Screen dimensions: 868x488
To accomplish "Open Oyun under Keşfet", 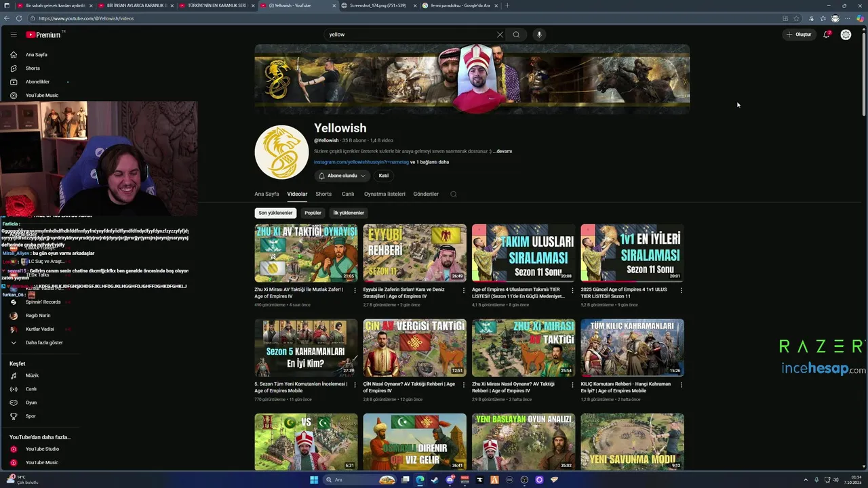I will (31, 403).
